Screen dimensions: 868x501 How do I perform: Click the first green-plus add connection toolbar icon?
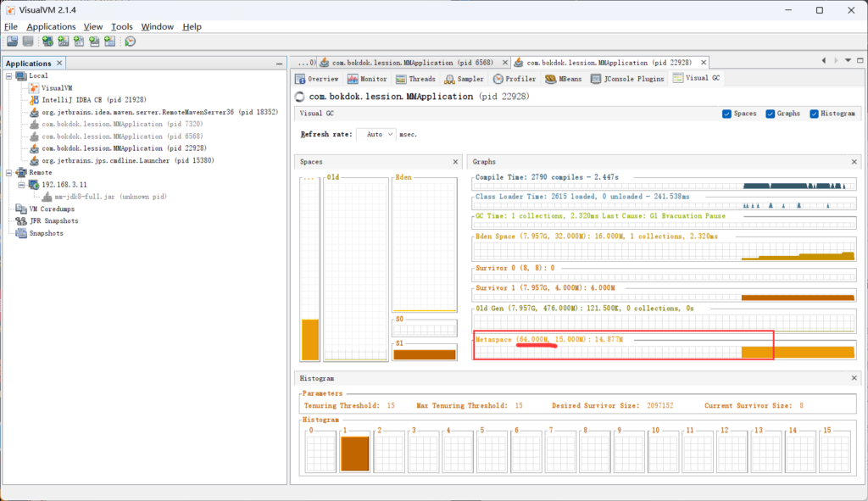pyautogui.click(x=47, y=42)
